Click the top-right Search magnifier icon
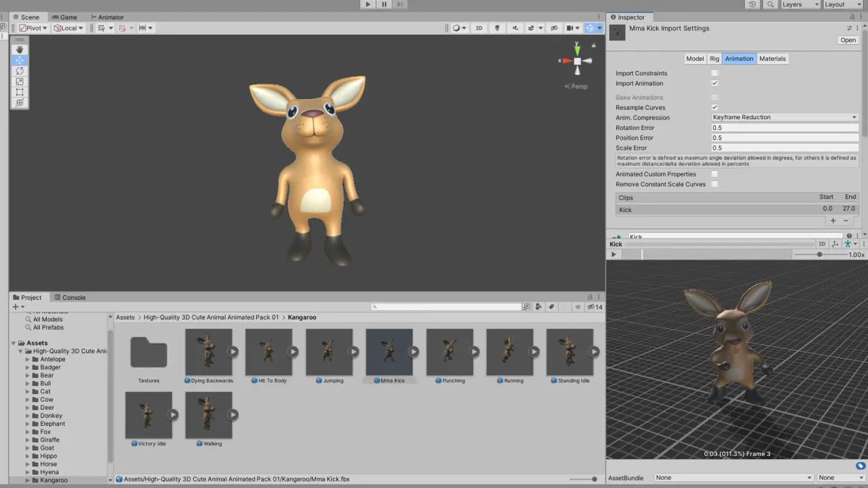The width and height of the screenshot is (868, 488). 770,4
